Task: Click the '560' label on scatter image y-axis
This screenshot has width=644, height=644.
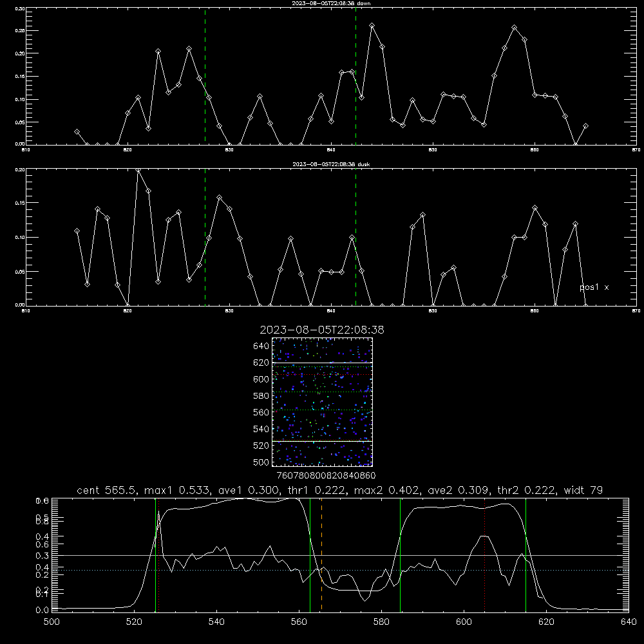Action: point(261,412)
